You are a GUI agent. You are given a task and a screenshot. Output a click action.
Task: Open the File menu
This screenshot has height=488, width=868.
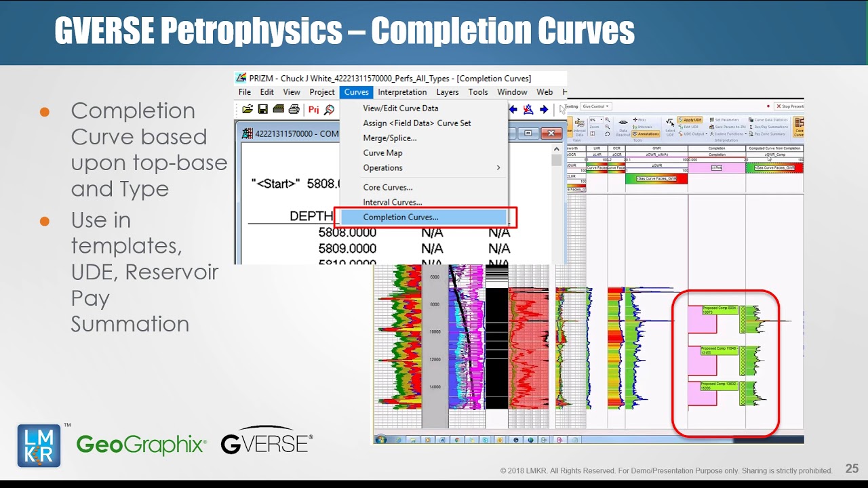tap(245, 92)
